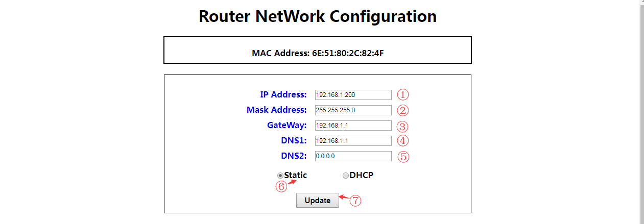Click the circled number 6 icon
Image resolution: width=644 pixels, height=224 pixels.
coord(281,187)
